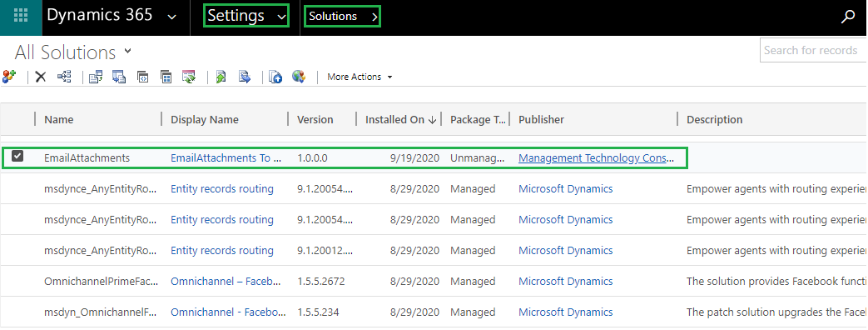Click the Search for records field
Viewport: 868px width, 330px height.
(813, 51)
